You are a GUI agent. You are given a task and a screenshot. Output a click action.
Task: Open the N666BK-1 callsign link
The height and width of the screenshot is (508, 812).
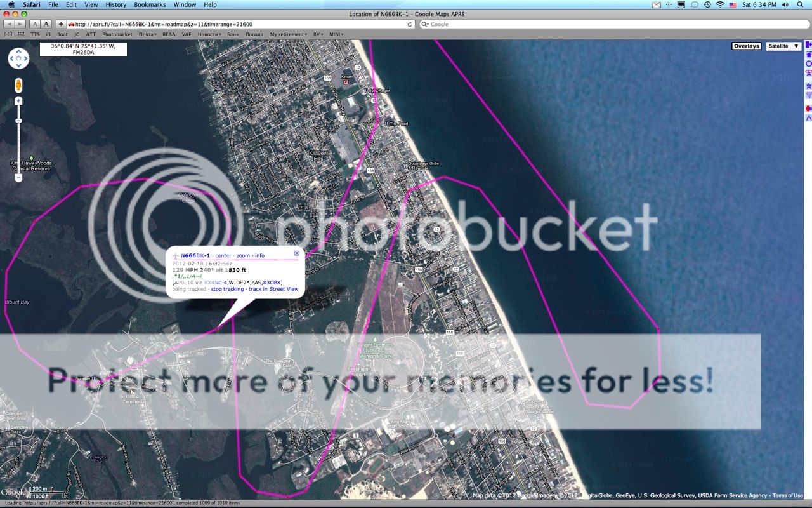point(195,255)
